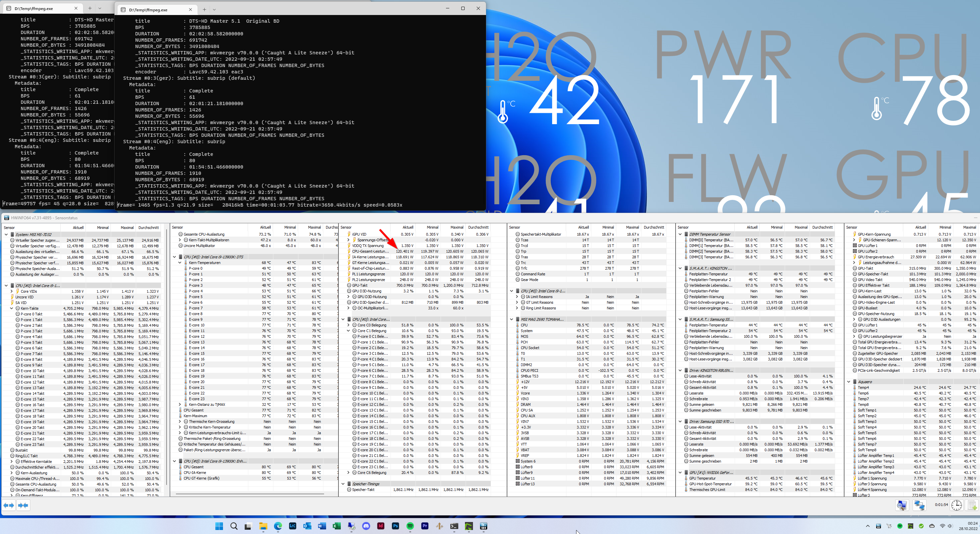Open Discord from the taskbar
The width and height of the screenshot is (980, 534).
pos(366,526)
